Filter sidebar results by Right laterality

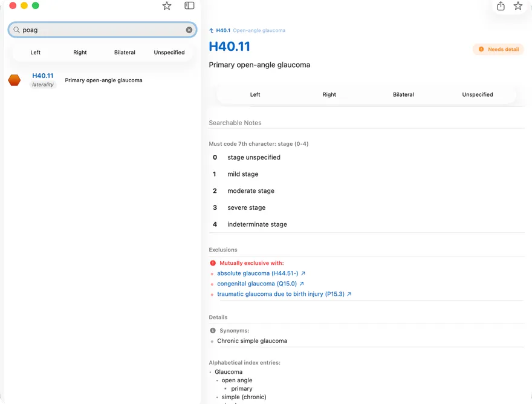80,52
